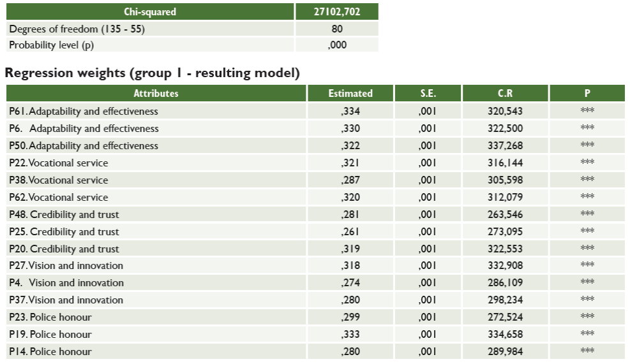Select the P column header
The width and height of the screenshot is (630, 364).
pyautogui.click(x=587, y=93)
